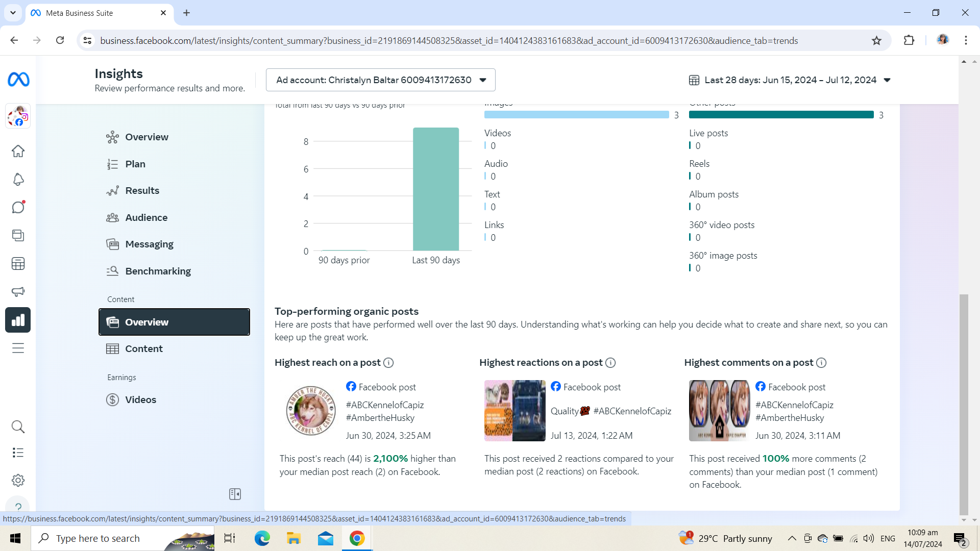The image size is (980, 551).
Task: Open the Last 28 days date picker
Action: pyautogui.click(x=790, y=80)
